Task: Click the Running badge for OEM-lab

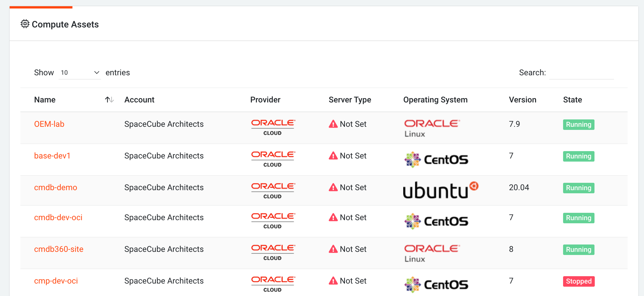Action: [579, 125]
